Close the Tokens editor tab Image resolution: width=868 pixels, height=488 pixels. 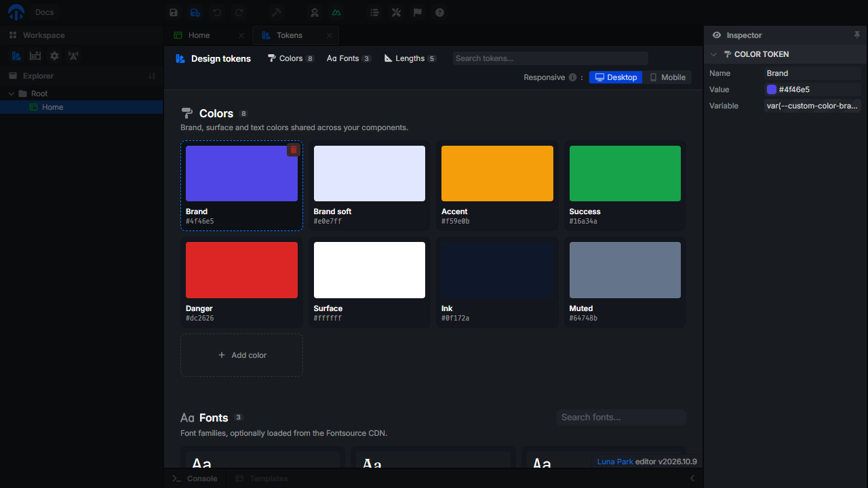click(330, 35)
